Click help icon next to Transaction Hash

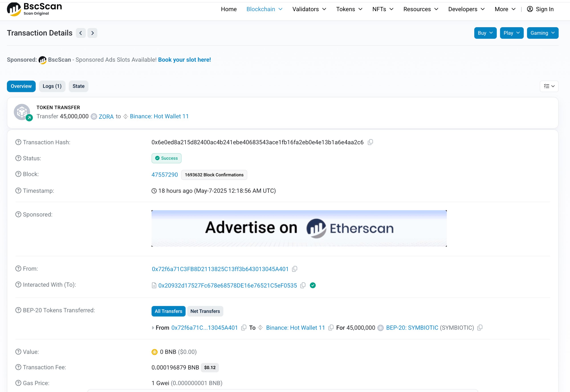click(18, 142)
